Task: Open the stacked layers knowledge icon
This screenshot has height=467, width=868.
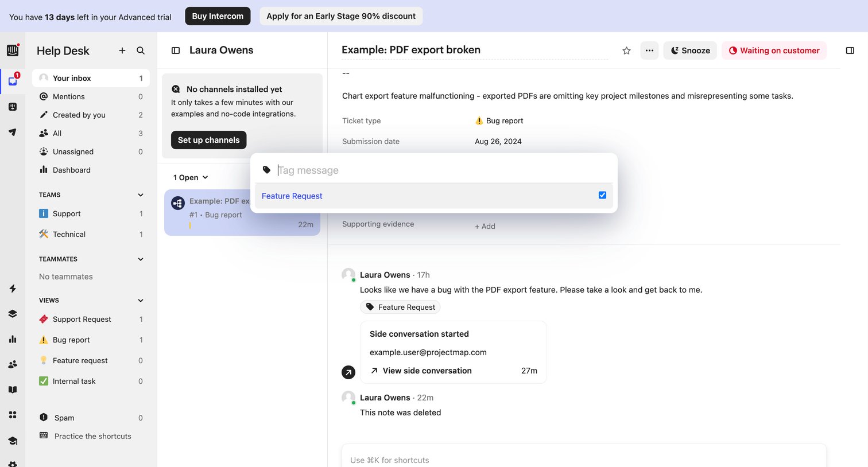Action: point(13,314)
